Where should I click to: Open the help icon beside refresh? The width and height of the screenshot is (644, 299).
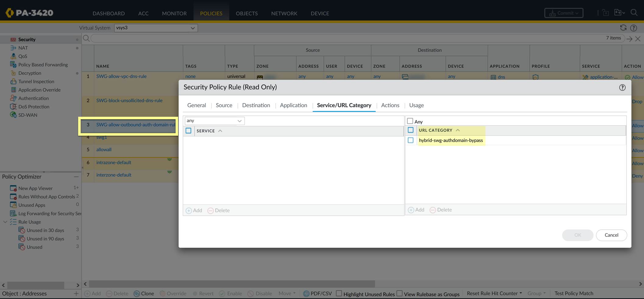634,28
